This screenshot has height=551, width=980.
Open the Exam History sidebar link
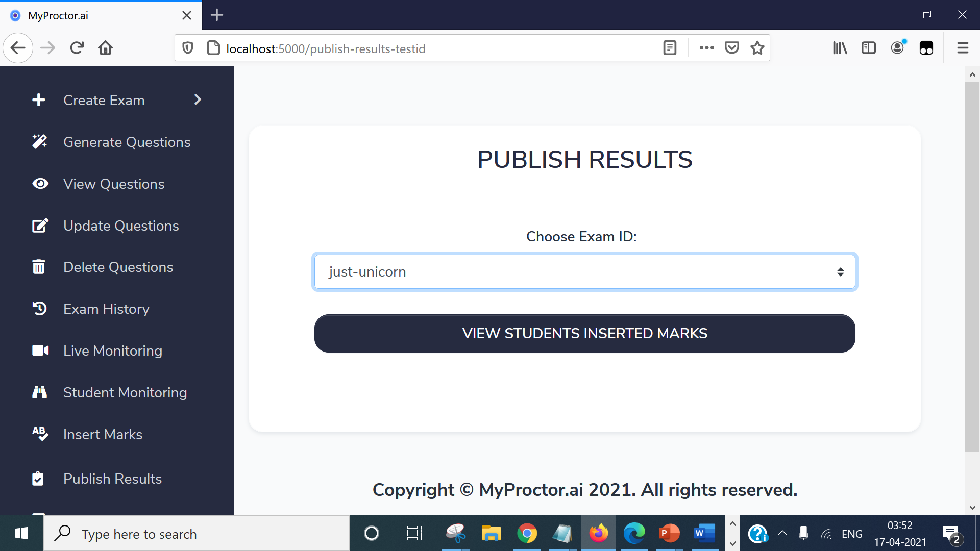pos(106,309)
